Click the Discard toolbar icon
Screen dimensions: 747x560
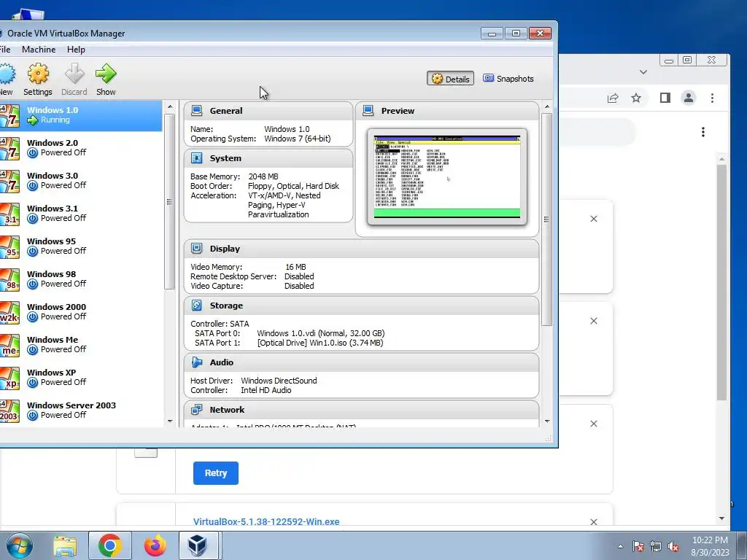(74, 74)
